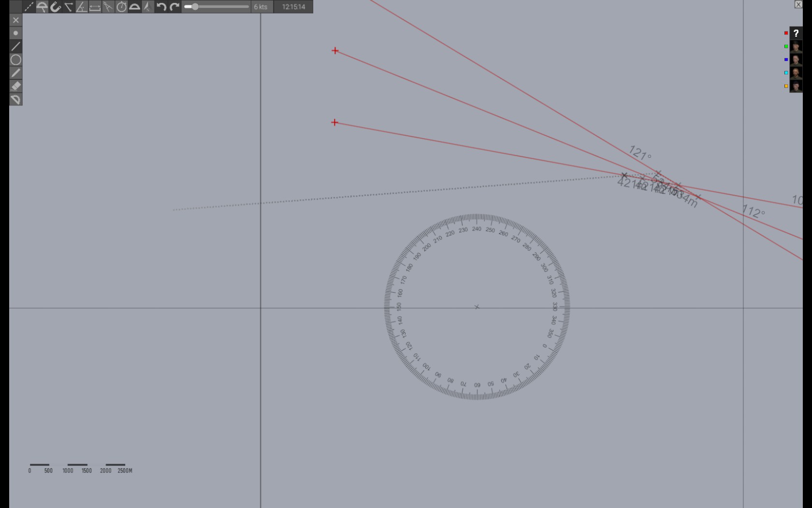The height and width of the screenshot is (508, 812).
Task: Click the question mark player portrait
Action: tap(796, 33)
